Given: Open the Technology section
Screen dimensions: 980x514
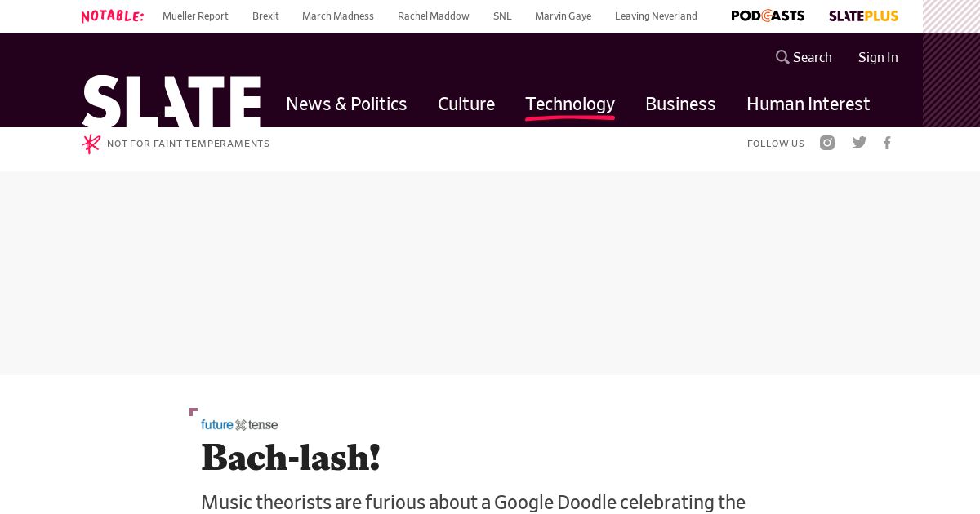Looking at the screenshot, I should (570, 104).
